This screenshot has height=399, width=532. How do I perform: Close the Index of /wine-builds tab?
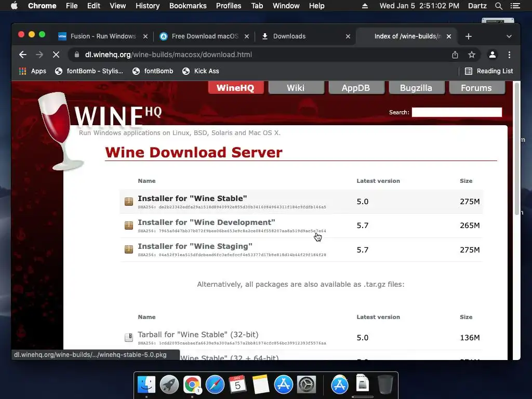click(x=449, y=36)
